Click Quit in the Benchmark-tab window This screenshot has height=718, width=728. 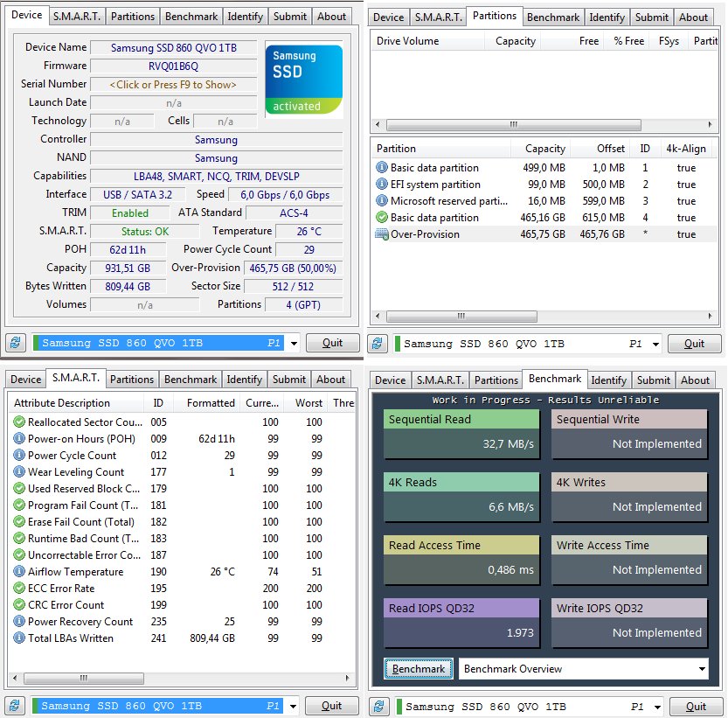[696, 707]
